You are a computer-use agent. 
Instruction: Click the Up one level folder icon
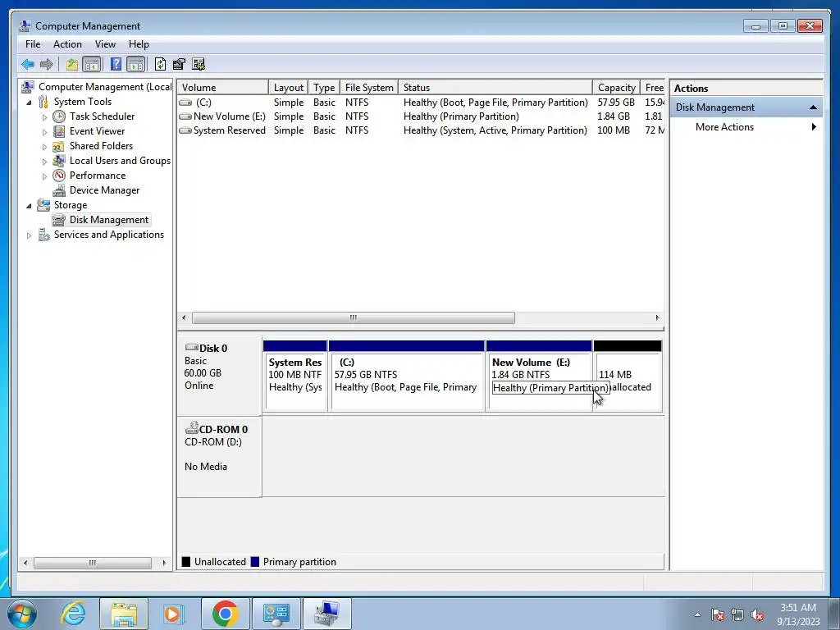point(72,65)
